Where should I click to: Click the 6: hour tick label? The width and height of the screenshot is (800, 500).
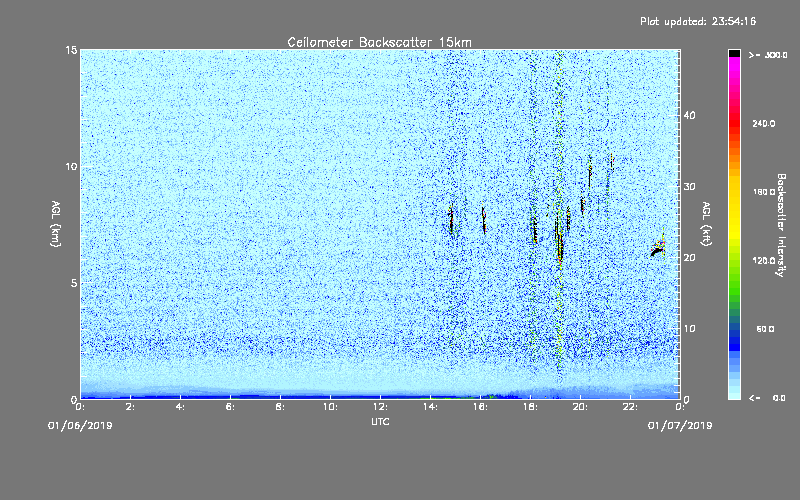tap(230, 407)
